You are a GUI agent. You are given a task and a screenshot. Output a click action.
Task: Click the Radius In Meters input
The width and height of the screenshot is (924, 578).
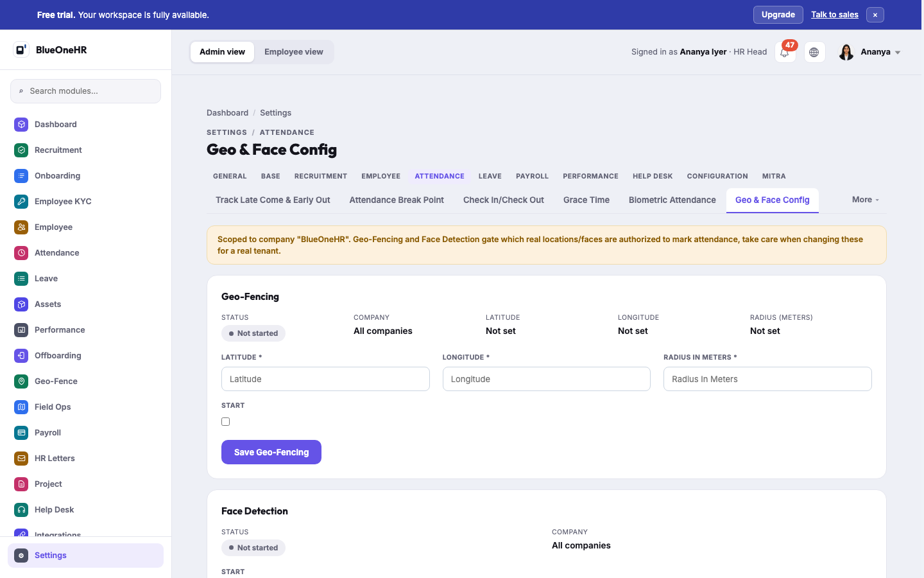[767, 379]
